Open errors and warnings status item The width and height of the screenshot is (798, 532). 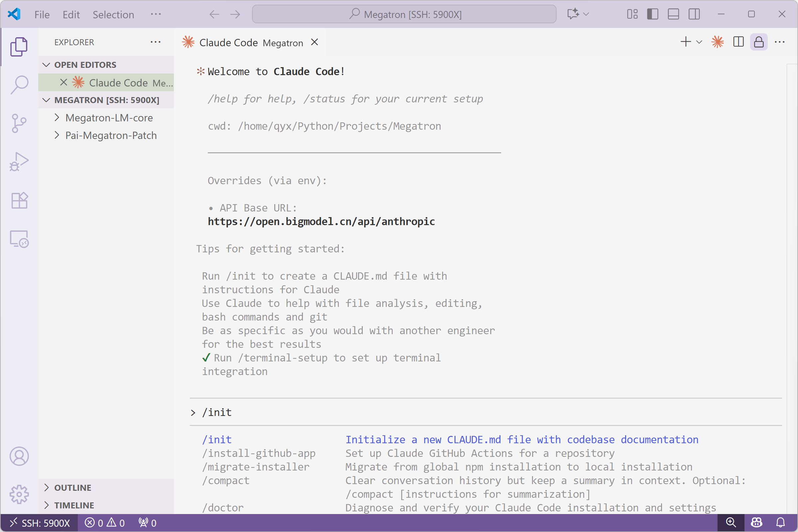(x=104, y=523)
